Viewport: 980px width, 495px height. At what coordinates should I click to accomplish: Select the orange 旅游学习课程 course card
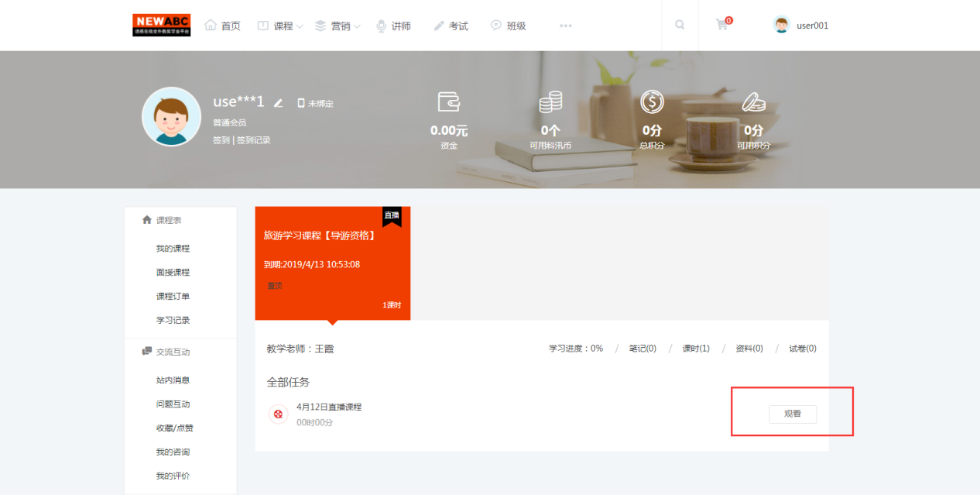[x=332, y=263]
